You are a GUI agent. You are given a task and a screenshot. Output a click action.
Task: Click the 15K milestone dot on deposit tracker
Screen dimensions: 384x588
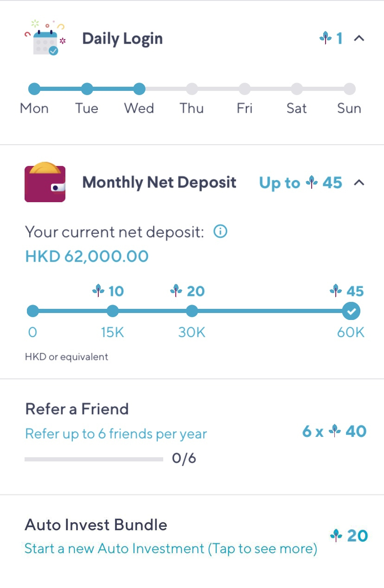click(x=113, y=311)
